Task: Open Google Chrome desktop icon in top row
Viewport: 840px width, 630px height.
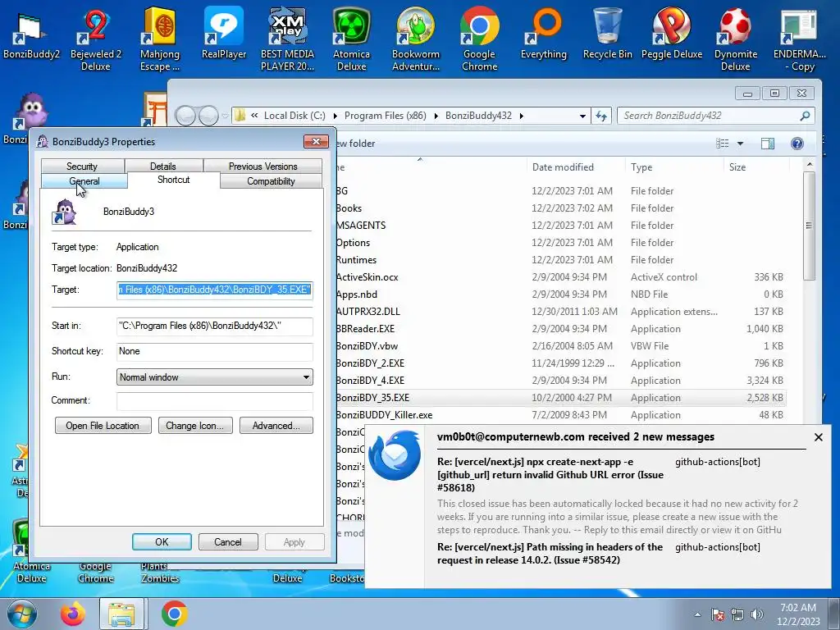Action: tap(479, 40)
